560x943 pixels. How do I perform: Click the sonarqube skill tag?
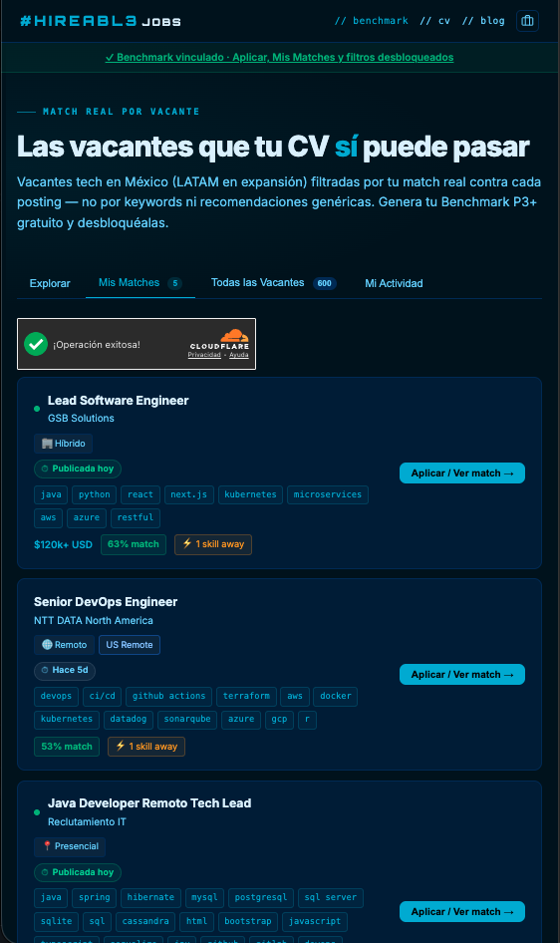[x=187, y=720]
